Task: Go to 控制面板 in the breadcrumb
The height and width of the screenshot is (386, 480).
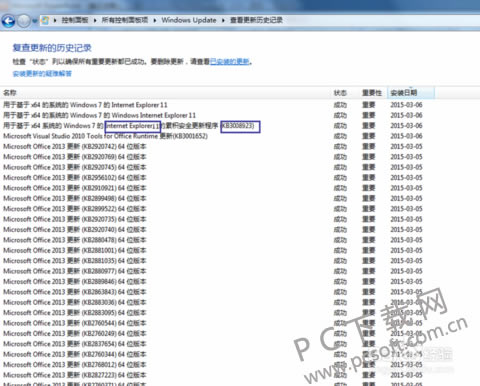Action: coord(75,20)
